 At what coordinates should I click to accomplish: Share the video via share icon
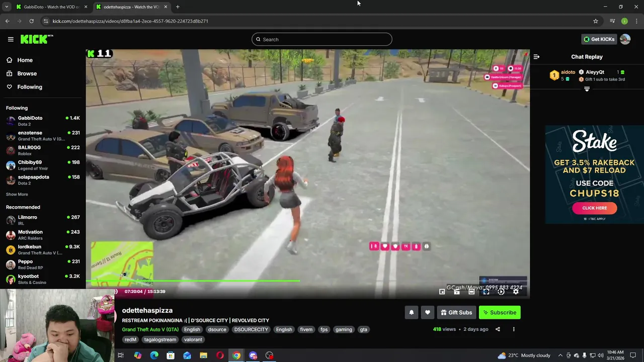[498, 329]
